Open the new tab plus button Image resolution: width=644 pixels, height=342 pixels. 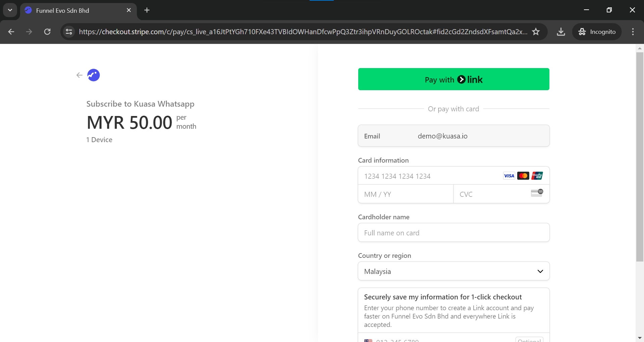pos(147,10)
